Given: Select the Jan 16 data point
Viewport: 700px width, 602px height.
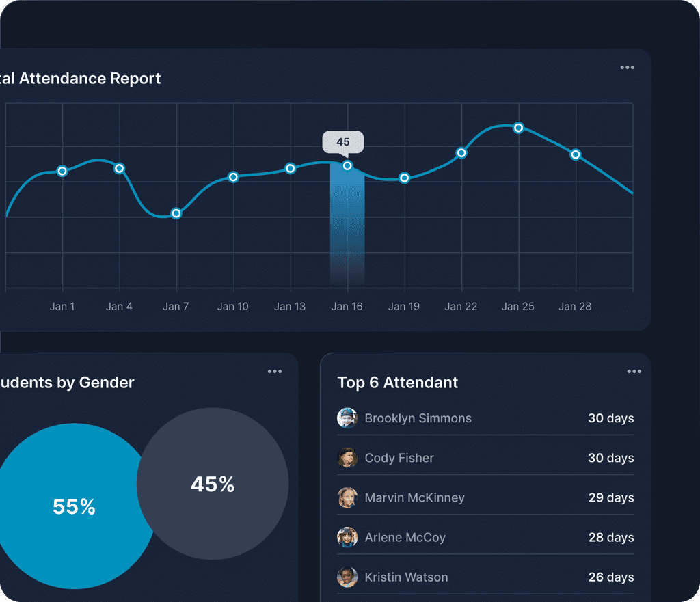Looking at the screenshot, I should 347,165.
